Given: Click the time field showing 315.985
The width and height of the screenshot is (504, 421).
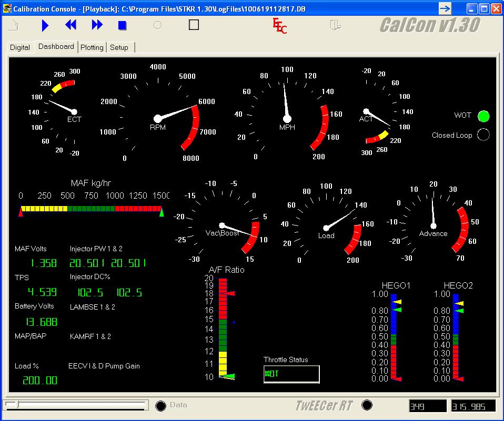Looking at the screenshot, I should (473, 406).
